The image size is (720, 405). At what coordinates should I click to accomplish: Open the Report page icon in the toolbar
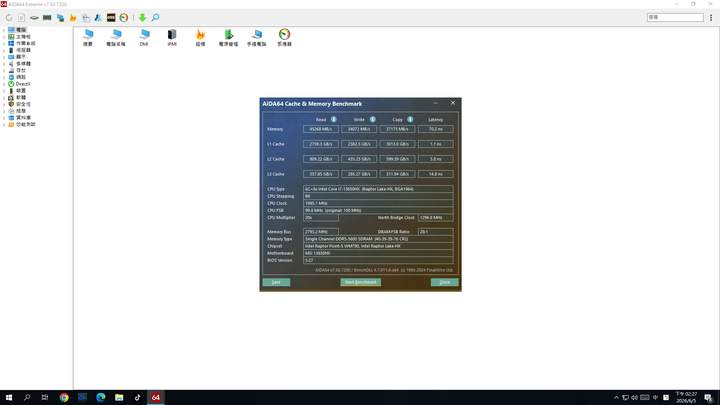tap(22, 17)
